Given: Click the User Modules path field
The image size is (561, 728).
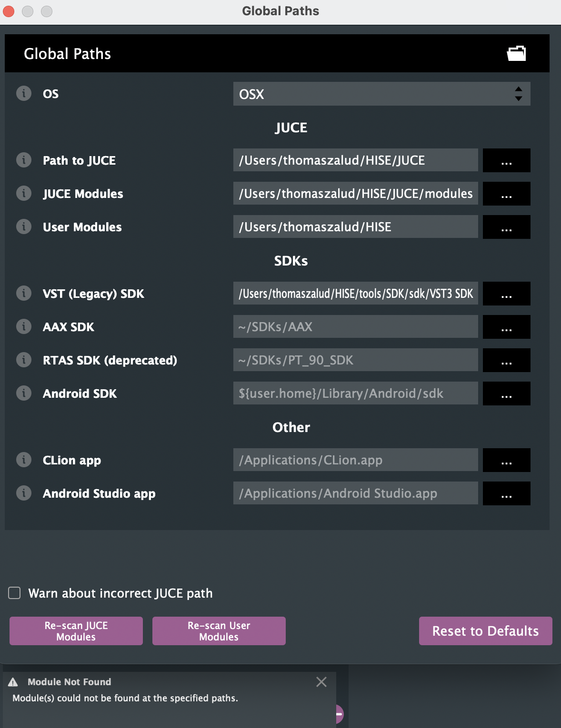Looking at the screenshot, I should 355,227.
